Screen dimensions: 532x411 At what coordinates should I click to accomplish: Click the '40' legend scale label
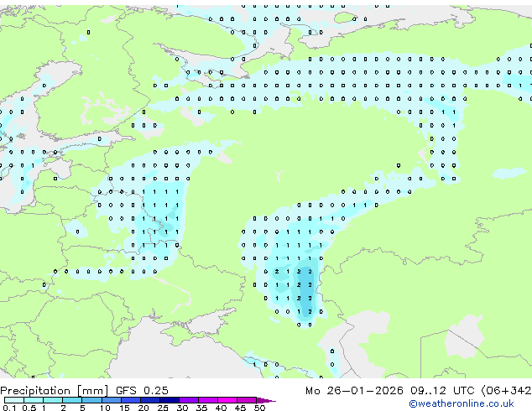pyautogui.click(x=221, y=408)
